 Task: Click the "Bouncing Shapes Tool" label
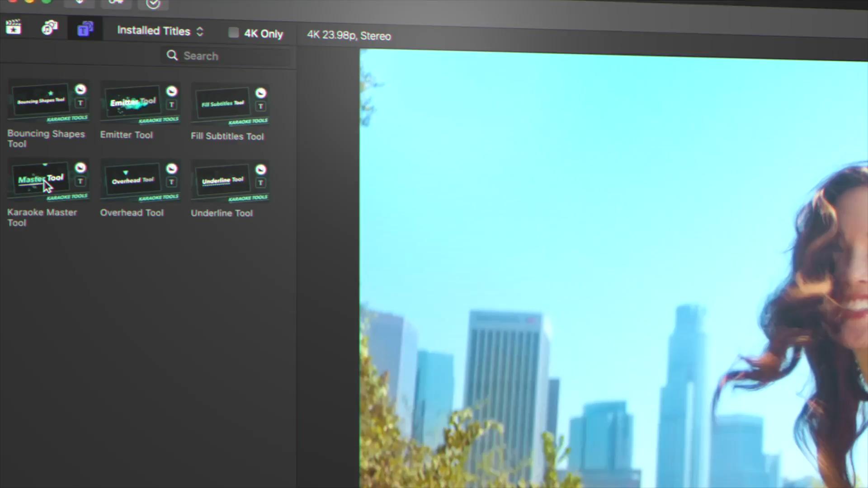coord(46,139)
